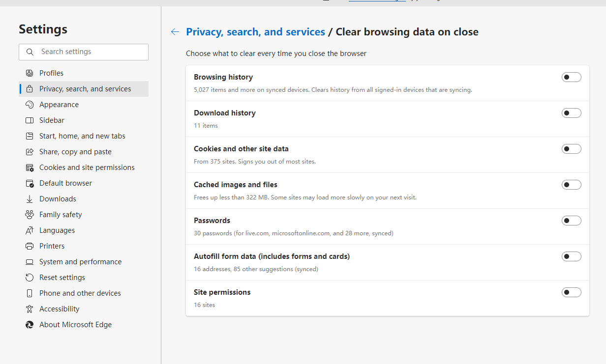
Task: Enable clearing Browsing history on close
Action: tap(571, 77)
